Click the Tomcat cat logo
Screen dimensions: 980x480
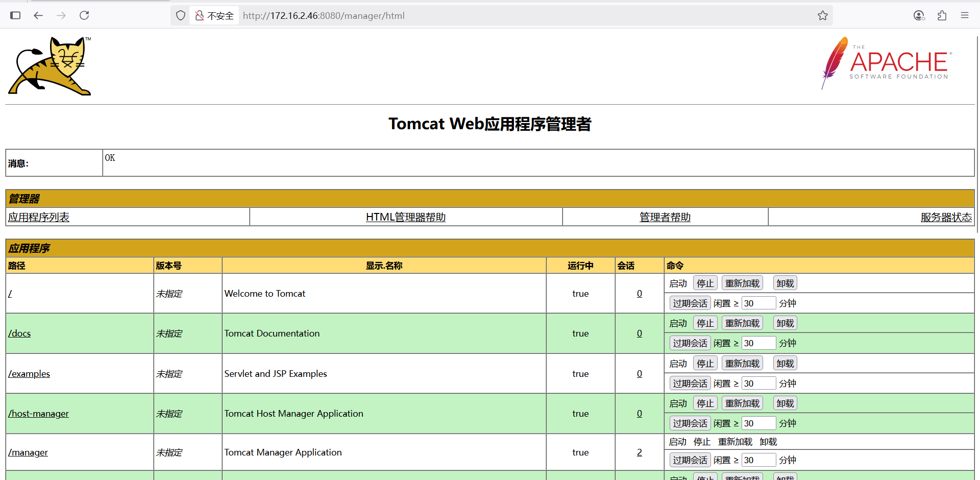point(50,66)
